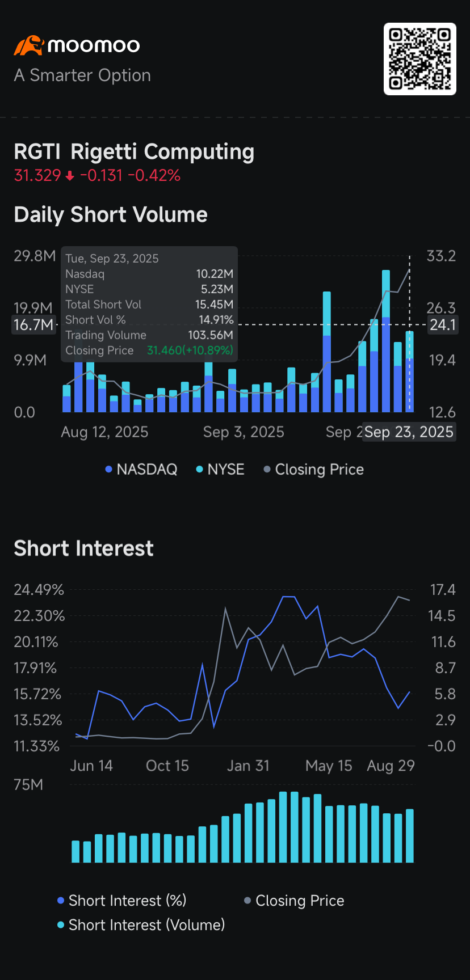
Task: Toggle Short Interest (%) legend dot
Action: coord(61,901)
